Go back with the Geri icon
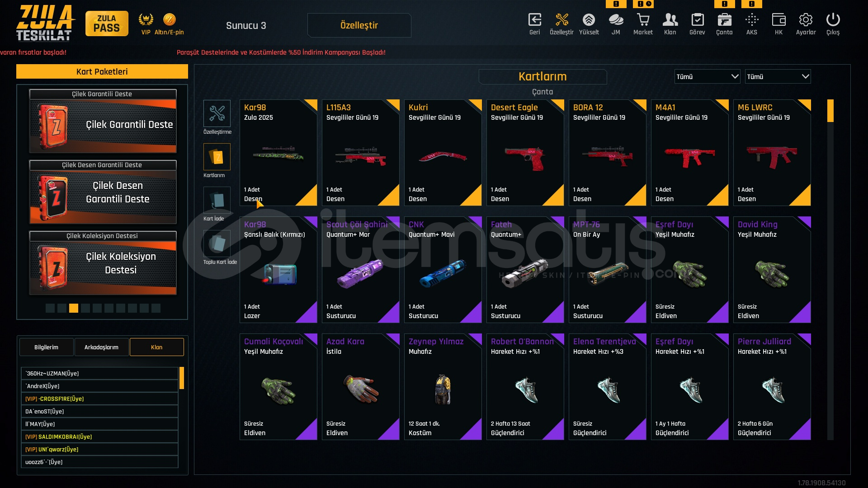 pos(534,23)
